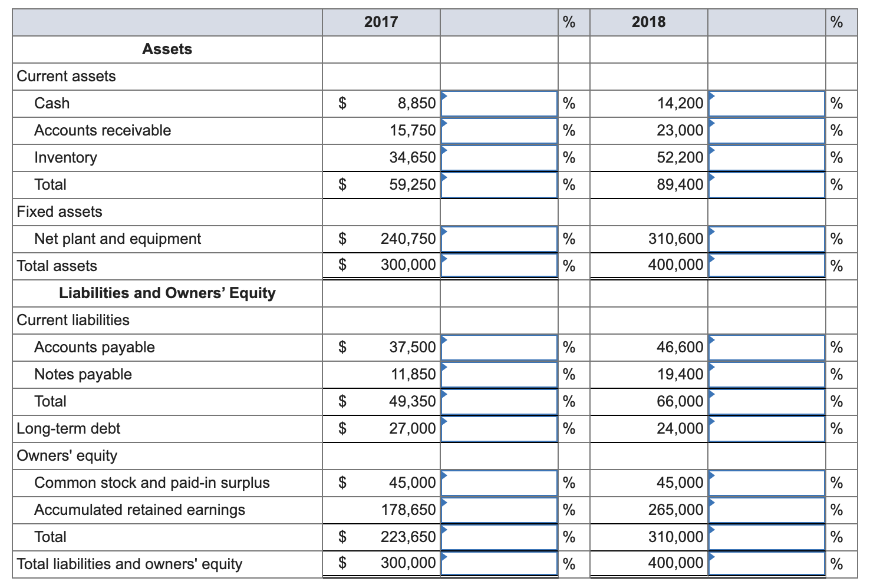Select the 2017 Long-term debt percentage input
The image size is (890, 588).
click(x=499, y=429)
